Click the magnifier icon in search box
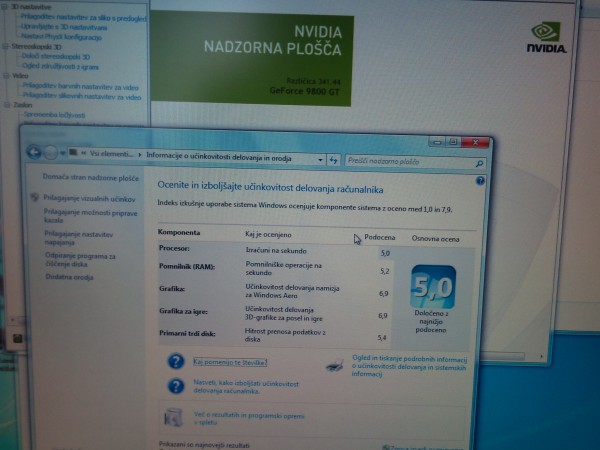This screenshot has width=600, height=450. pos(479,164)
